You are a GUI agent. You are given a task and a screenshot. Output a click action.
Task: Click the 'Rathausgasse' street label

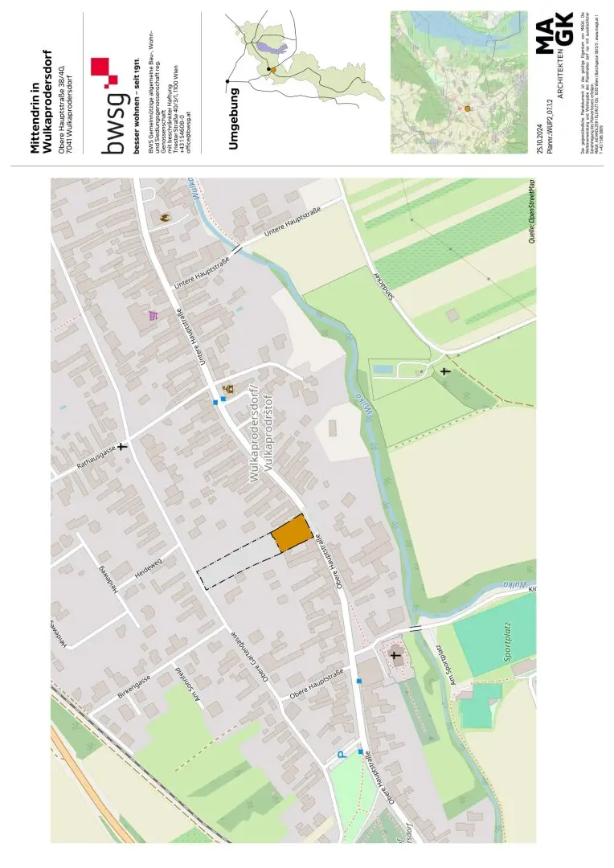96,458
